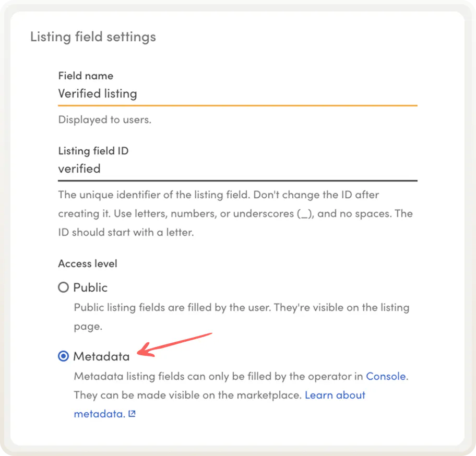Click the "Access level" section label
This screenshot has height=456, width=476.
pyautogui.click(x=88, y=263)
